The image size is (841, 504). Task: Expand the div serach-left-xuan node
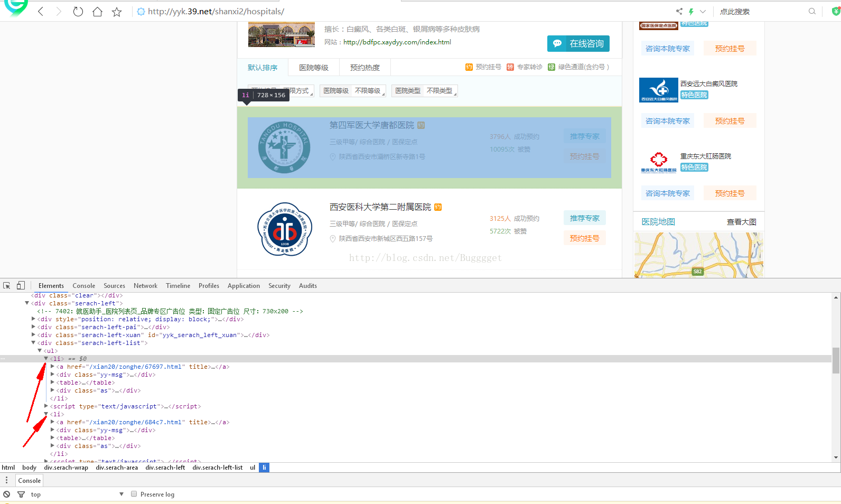(x=33, y=335)
